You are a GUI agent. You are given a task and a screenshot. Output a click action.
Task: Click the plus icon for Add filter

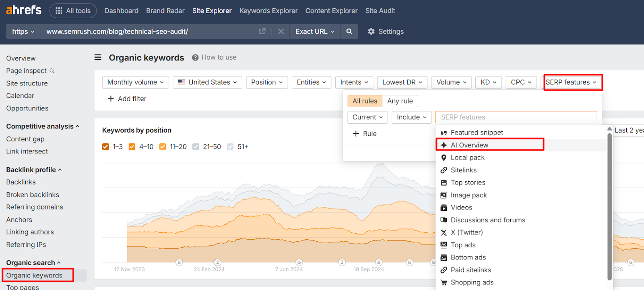[111, 99]
